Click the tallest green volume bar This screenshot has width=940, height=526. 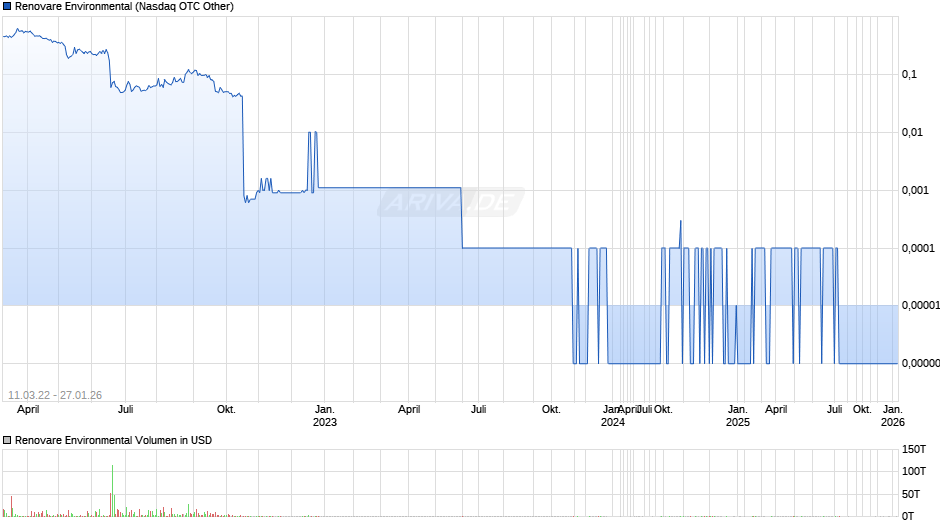pos(112,491)
